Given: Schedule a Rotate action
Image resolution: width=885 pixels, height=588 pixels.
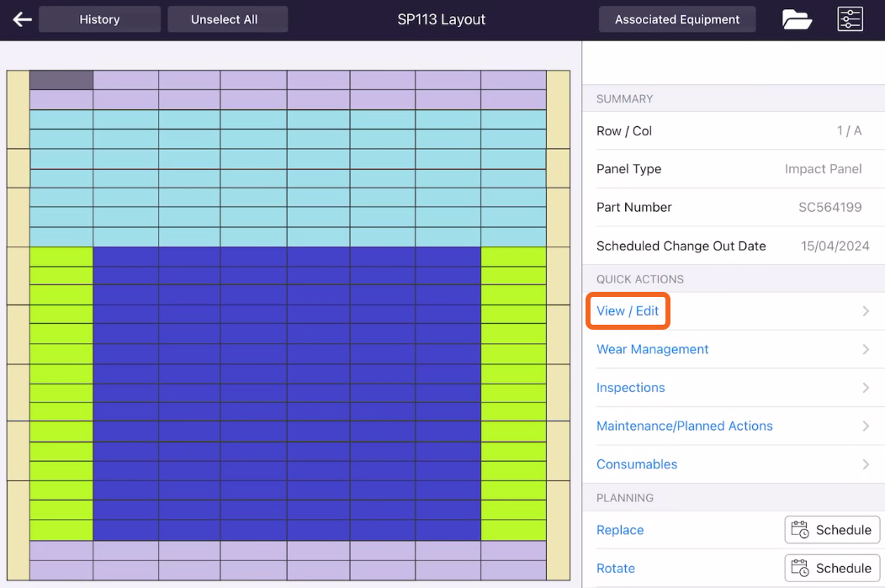Looking at the screenshot, I should 832,569.
